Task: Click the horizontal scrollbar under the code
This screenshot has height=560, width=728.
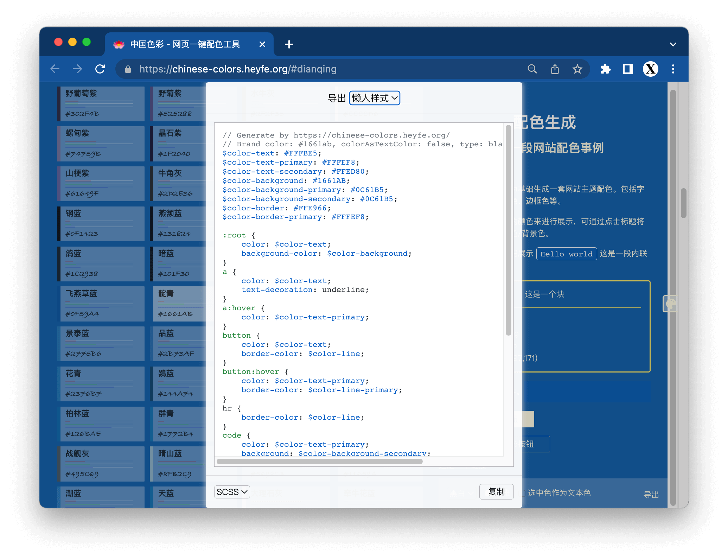Action: pos(320,462)
